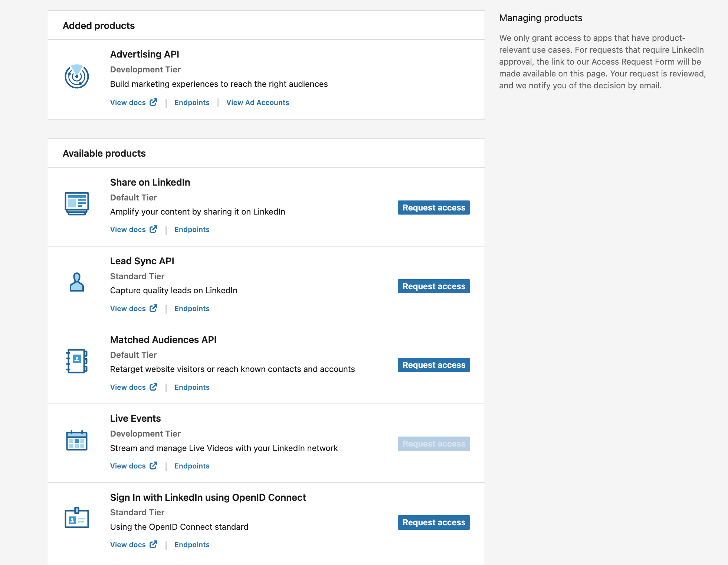Click the Live Events product title
Image resolution: width=728 pixels, height=565 pixels.
135,418
